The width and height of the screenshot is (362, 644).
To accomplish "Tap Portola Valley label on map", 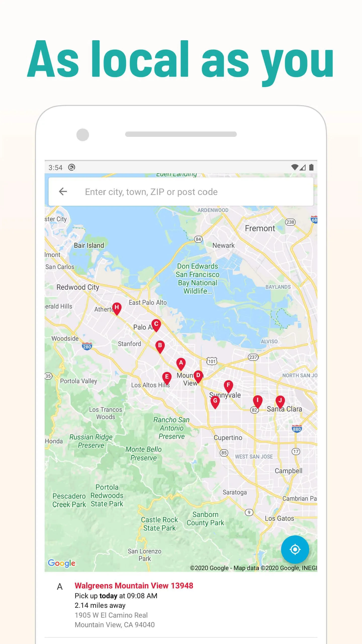I will [x=78, y=381].
